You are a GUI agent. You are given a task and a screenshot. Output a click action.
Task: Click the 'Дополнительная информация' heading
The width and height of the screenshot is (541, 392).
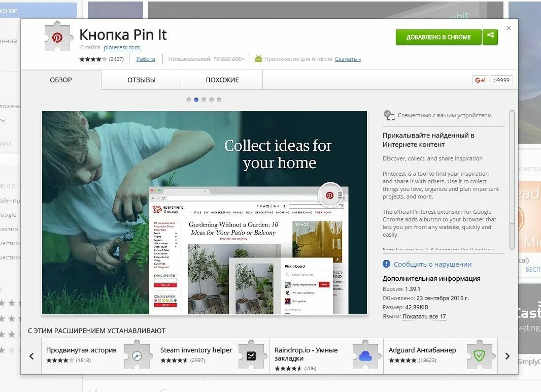431,278
